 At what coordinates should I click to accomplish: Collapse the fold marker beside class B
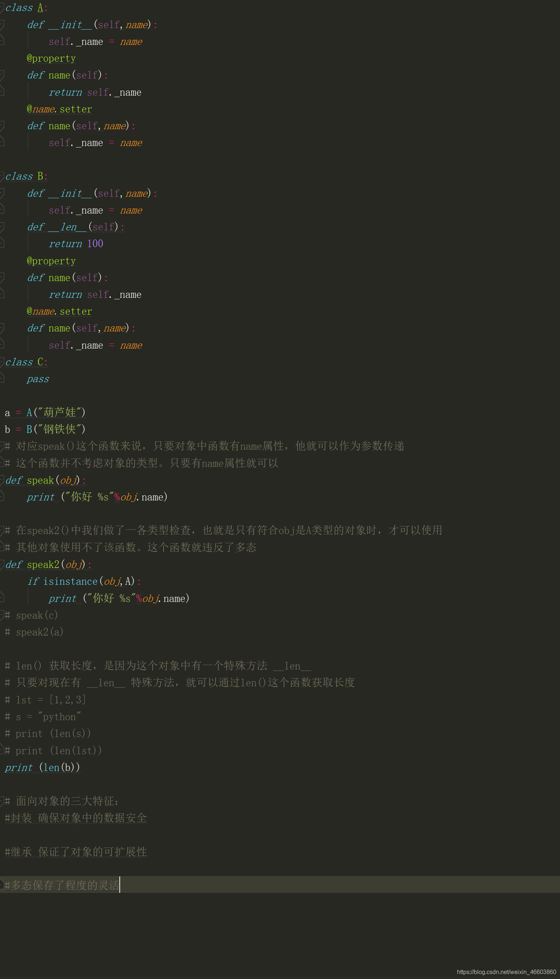coord(2,177)
